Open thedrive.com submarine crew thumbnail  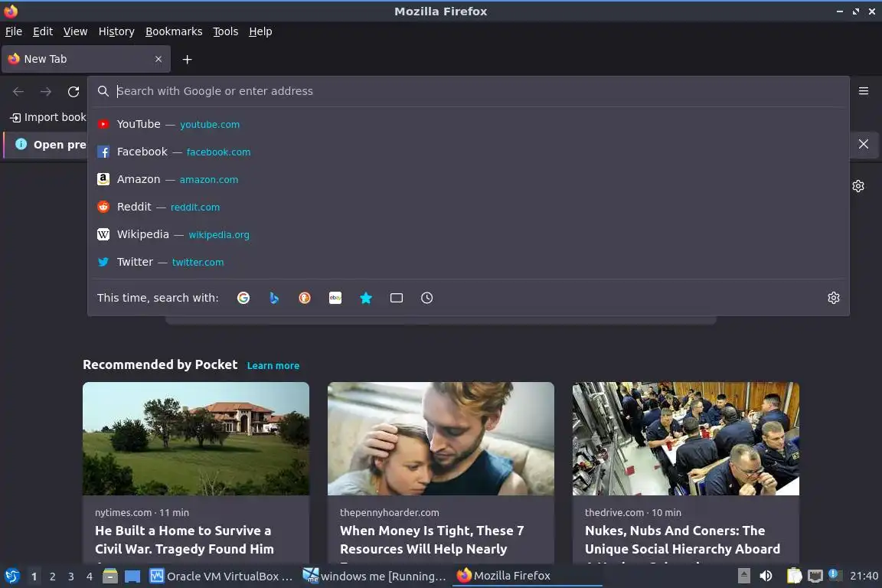coord(686,439)
